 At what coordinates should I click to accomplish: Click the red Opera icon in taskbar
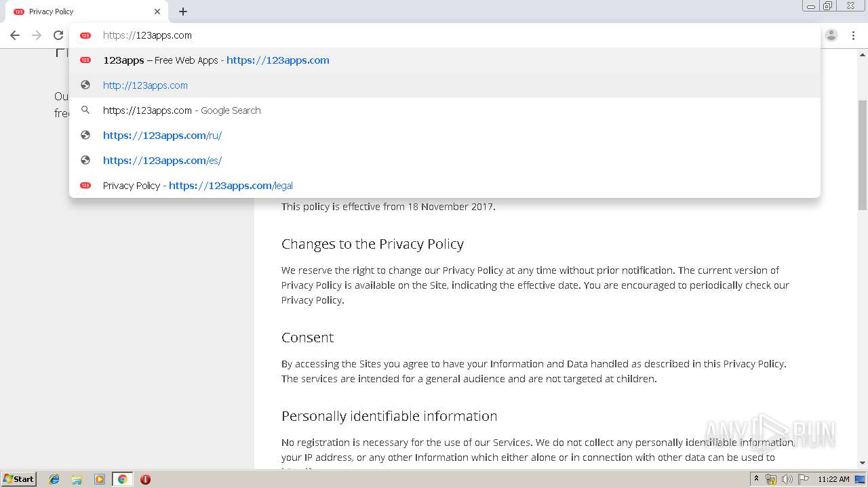pyautogui.click(x=145, y=479)
